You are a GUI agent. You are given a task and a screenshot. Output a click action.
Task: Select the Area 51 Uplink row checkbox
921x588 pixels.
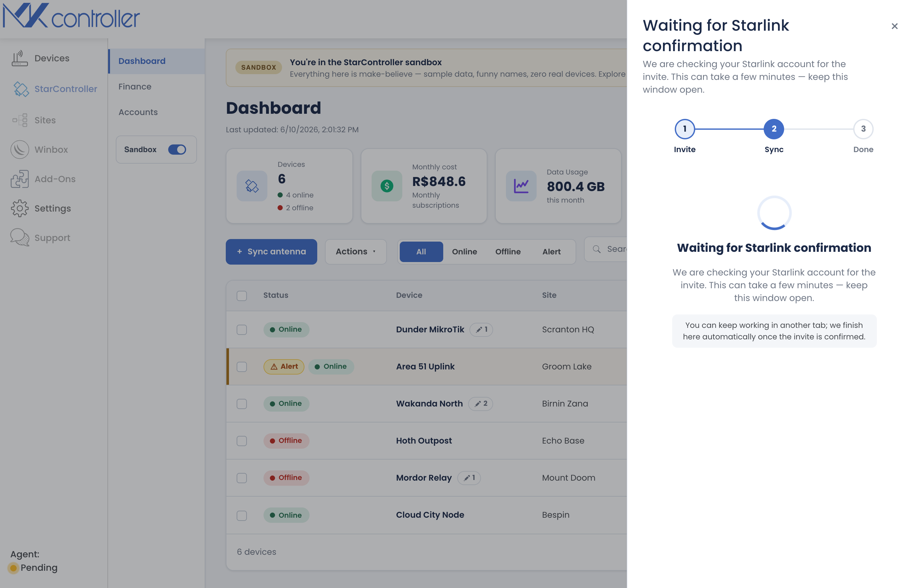242,367
